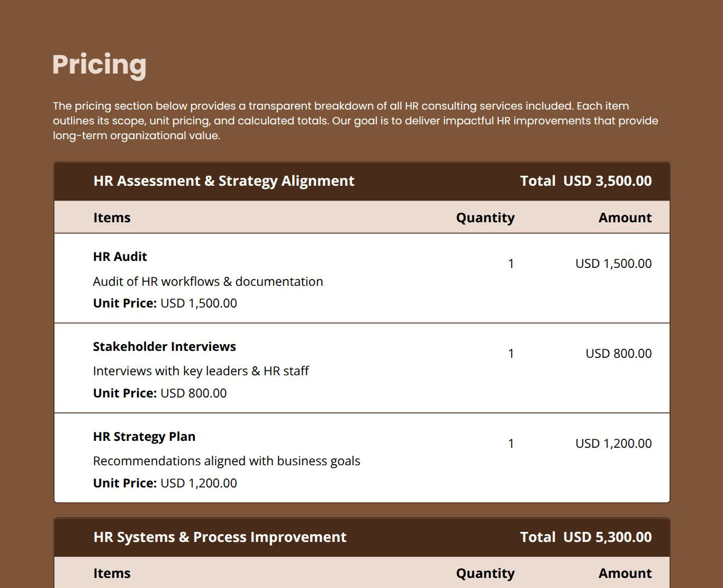Click the USD 1,500.00 amount for HR Audit

(x=614, y=263)
